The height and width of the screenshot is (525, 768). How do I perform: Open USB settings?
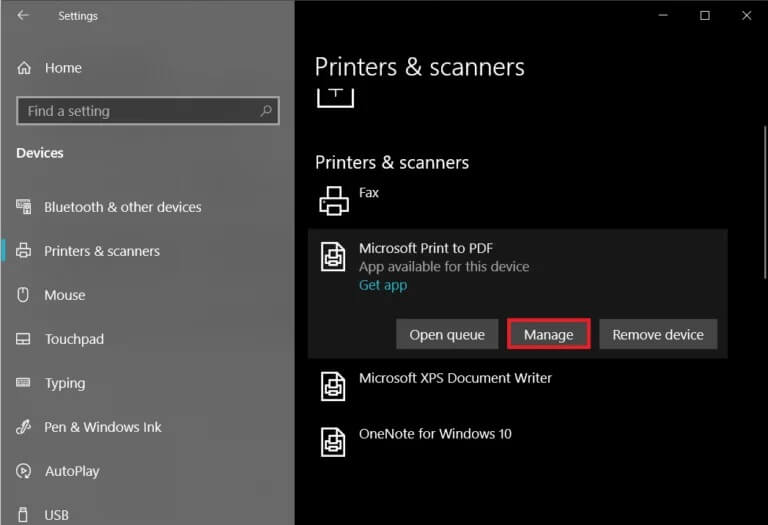click(56, 515)
